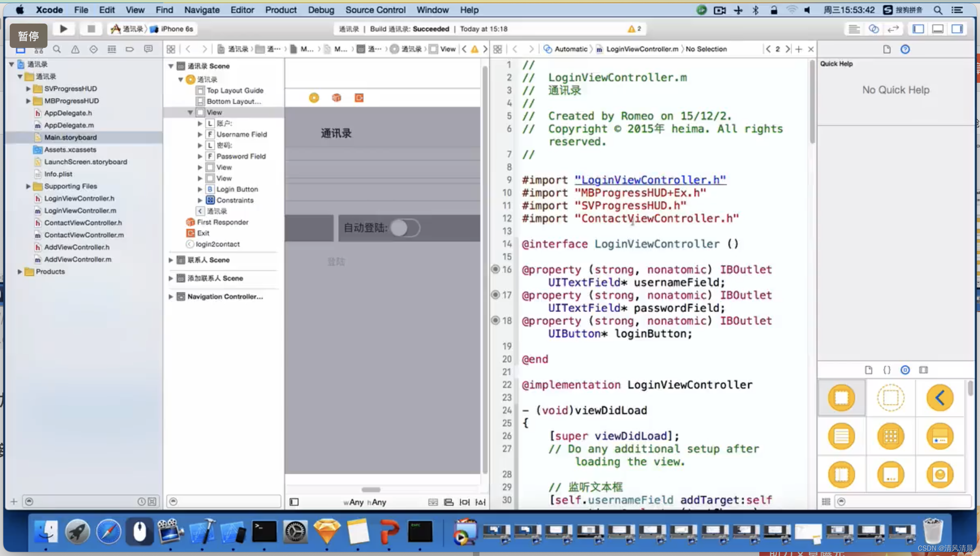Screen dimensions: 980x556
Task: Click the Run/Play button in toolbar
Action: [x=62, y=28]
